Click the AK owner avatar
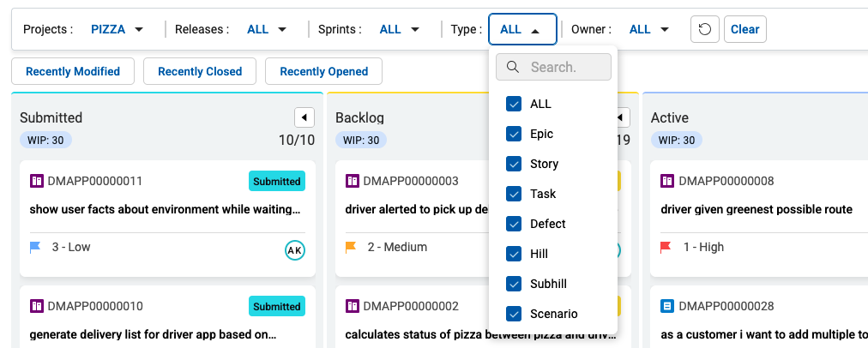Image resolution: width=868 pixels, height=348 pixels. pos(294,250)
